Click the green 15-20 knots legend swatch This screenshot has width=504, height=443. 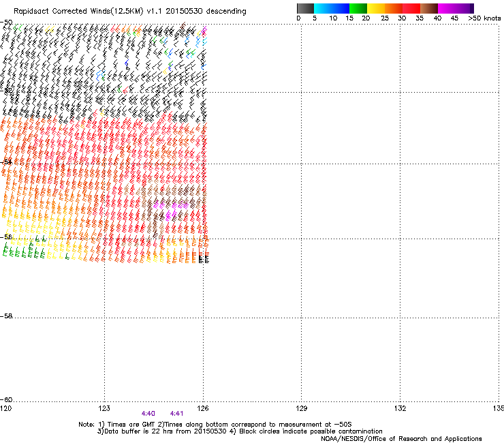[358, 8]
